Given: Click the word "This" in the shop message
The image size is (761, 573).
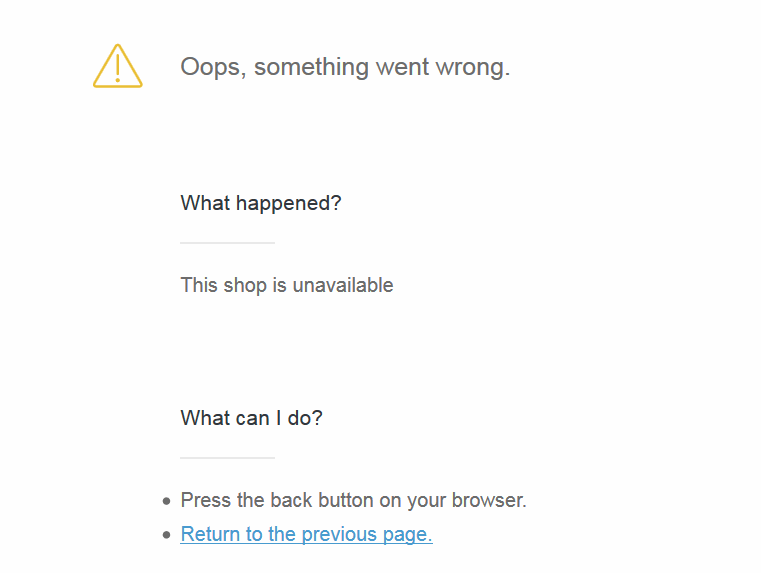Looking at the screenshot, I should click(199, 285).
